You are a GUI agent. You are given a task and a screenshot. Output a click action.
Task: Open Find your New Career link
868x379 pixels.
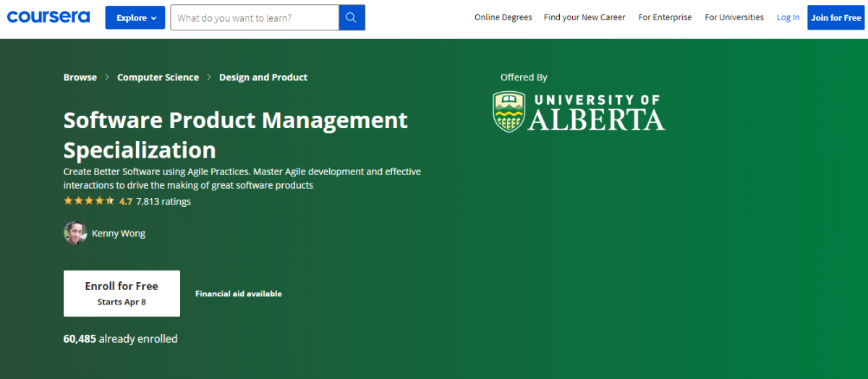584,17
